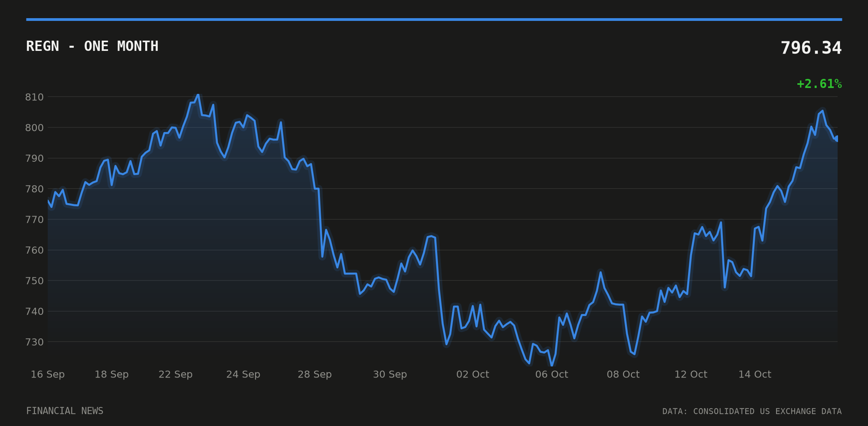Screen dimensions: 868x426
Task: Click the 28 Sep date label
Action: pos(315,374)
